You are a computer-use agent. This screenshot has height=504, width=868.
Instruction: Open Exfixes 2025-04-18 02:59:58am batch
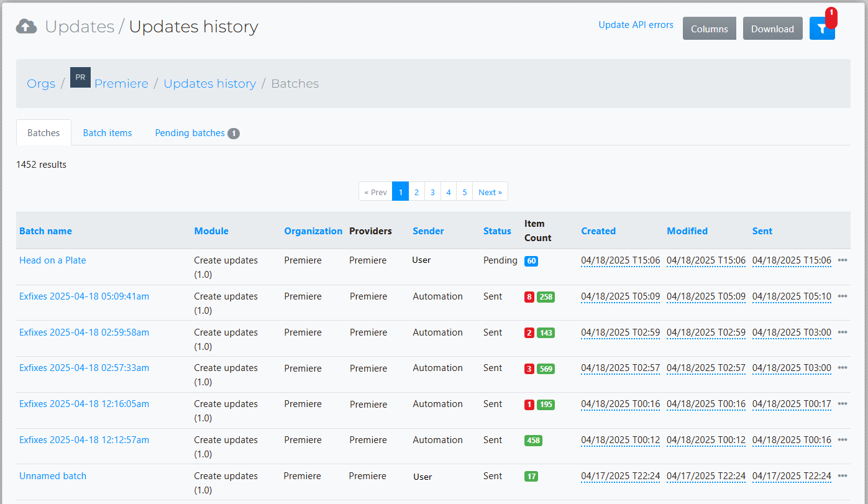pyautogui.click(x=84, y=332)
